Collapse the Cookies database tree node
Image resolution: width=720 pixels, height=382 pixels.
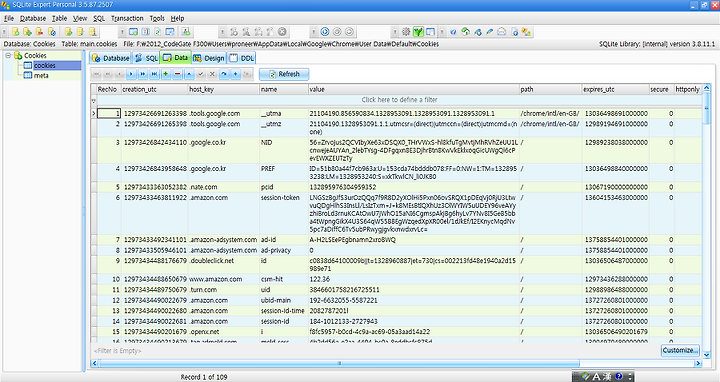pyautogui.click(x=8, y=56)
